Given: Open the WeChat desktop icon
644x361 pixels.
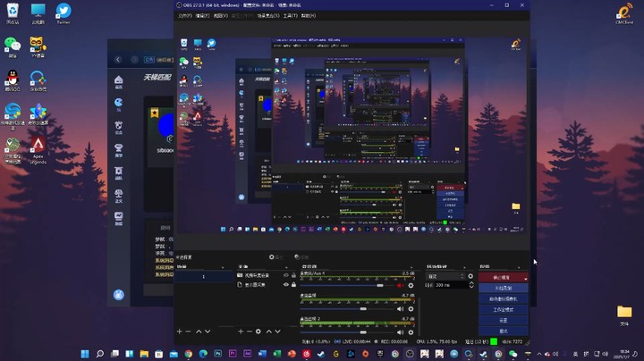Looking at the screenshot, I should tap(13, 46).
